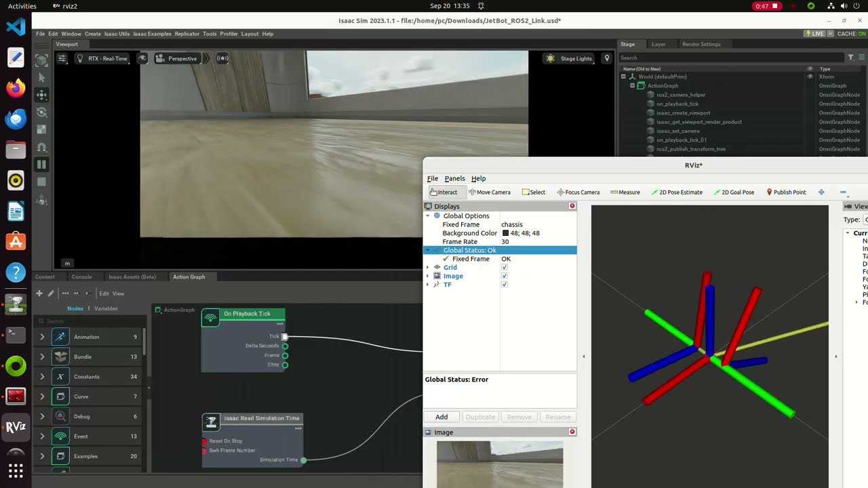Pick the Measure tool in RViz

625,192
